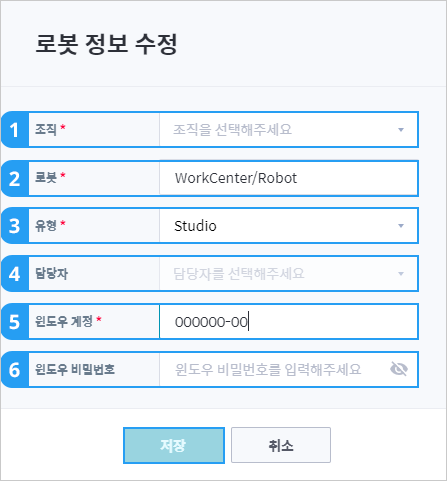Click the 담당자를 선택해주세요 combo box

(x=288, y=274)
